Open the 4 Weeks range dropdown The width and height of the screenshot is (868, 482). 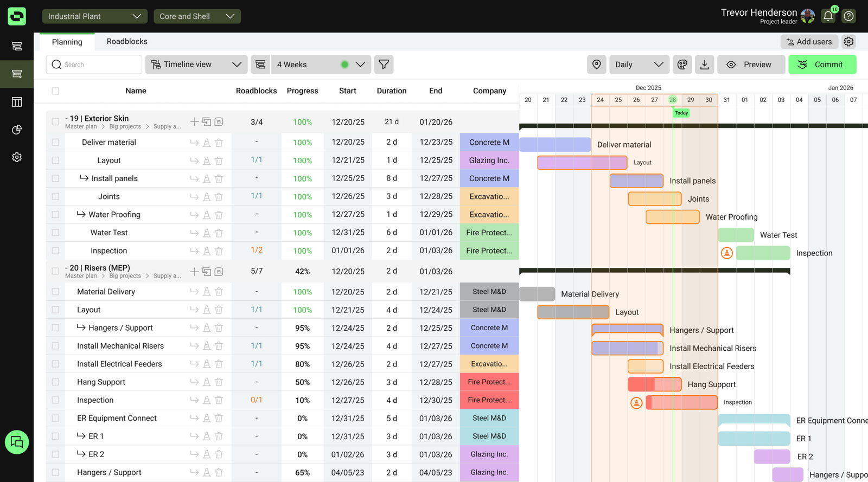pos(321,65)
